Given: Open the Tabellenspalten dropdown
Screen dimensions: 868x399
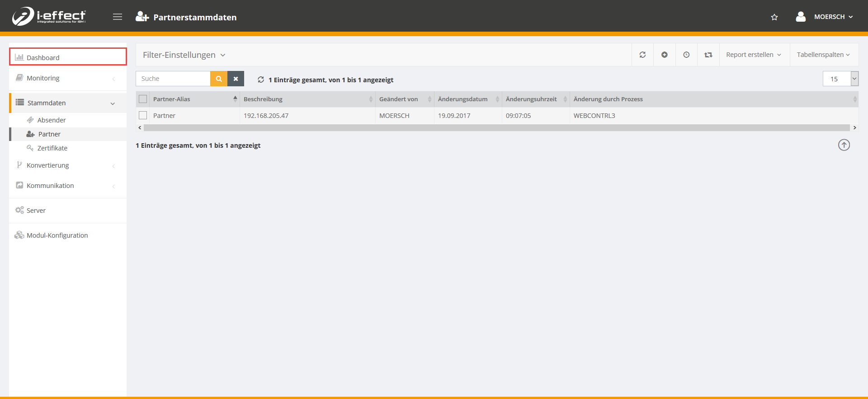Looking at the screenshot, I should coord(823,55).
